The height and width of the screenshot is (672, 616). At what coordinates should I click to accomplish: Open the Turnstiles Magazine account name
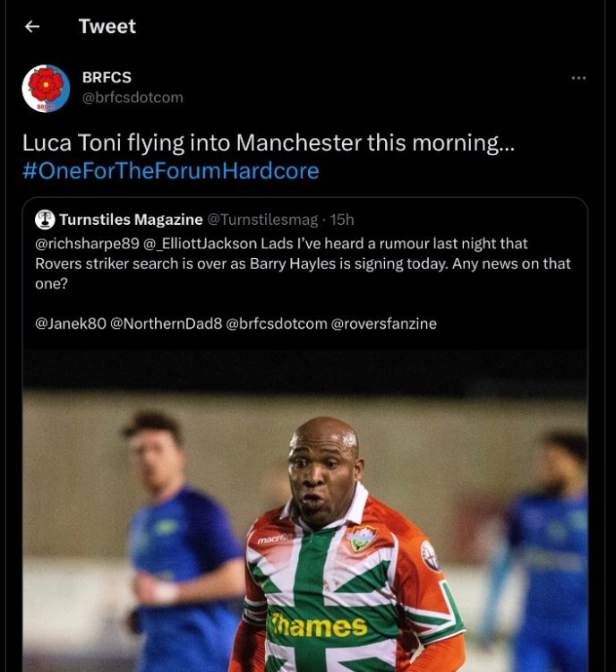[x=131, y=220]
